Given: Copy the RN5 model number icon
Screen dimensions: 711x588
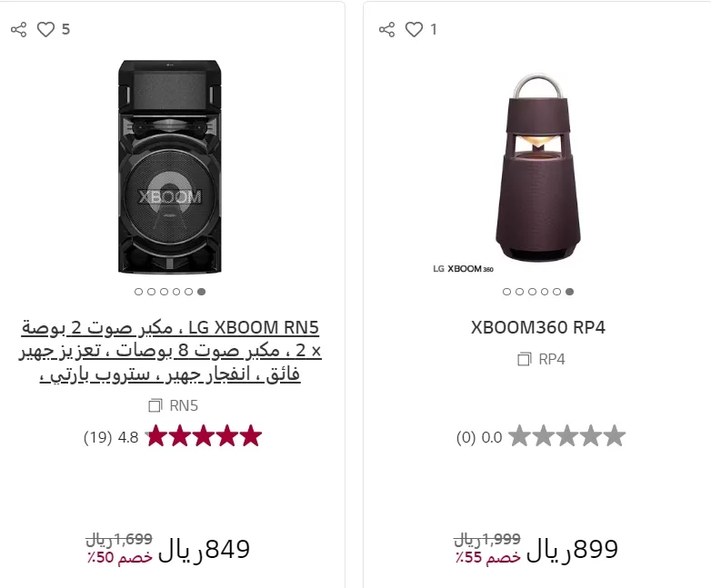Looking at the screenshot, I should point(155,405).
